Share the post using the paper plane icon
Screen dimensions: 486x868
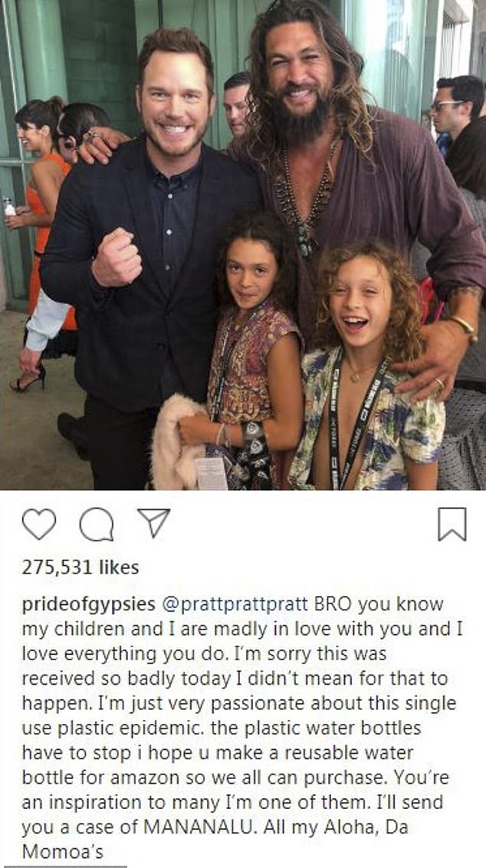point(153,523)
